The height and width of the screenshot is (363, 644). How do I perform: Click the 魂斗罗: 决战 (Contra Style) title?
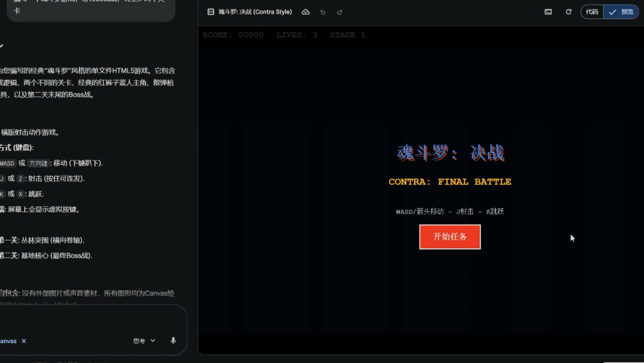point(255,12)
